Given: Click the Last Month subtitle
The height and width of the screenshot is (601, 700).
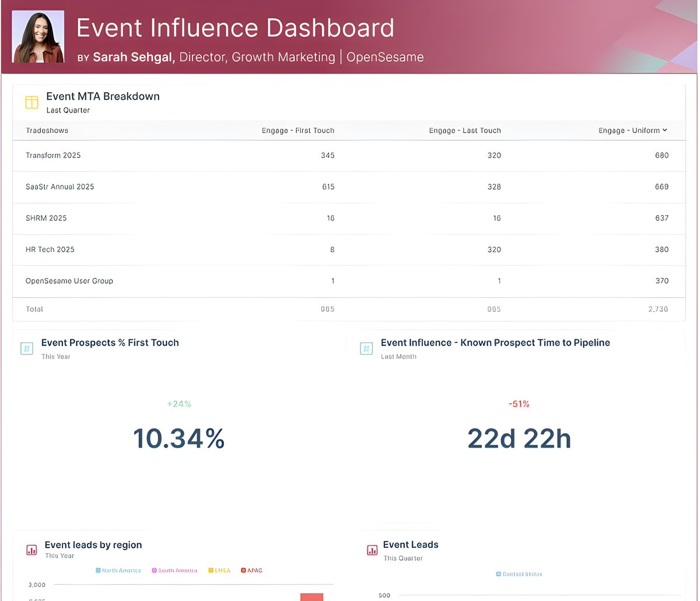Looking at the screenshot, I should [x=398, y=356].
